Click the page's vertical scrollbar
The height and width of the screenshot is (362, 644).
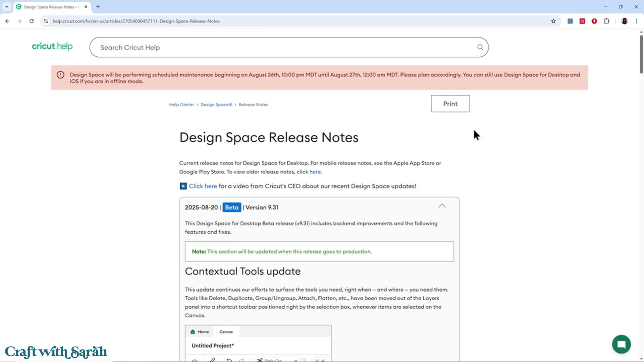(x=641, y=54)
